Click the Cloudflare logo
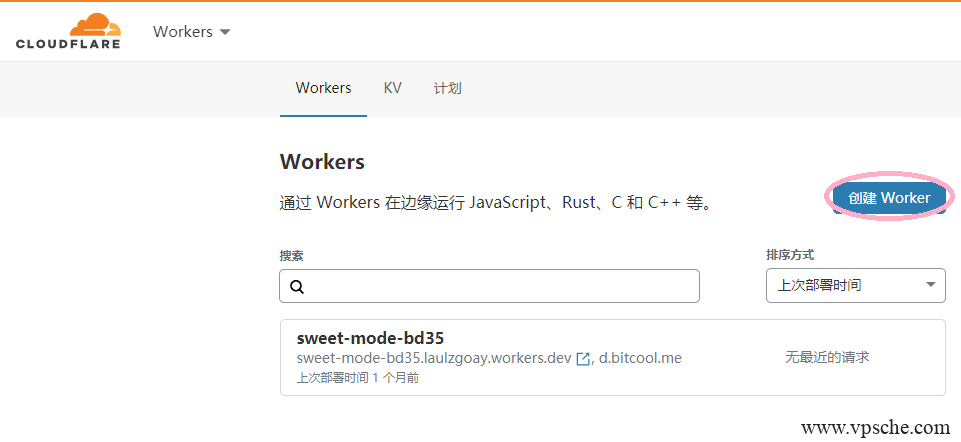961x442 pixels. pyautogui.click(x=68, y=31)
